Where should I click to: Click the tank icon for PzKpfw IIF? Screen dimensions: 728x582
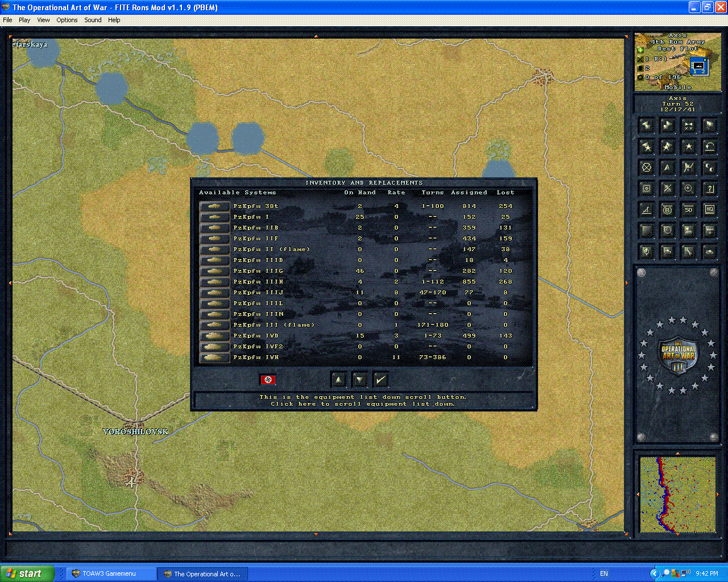click(x=214, y=239)
